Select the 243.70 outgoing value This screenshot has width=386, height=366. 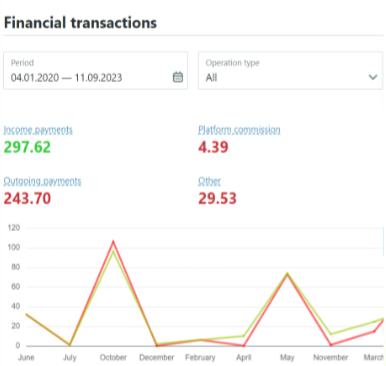(x=27, y=199)
